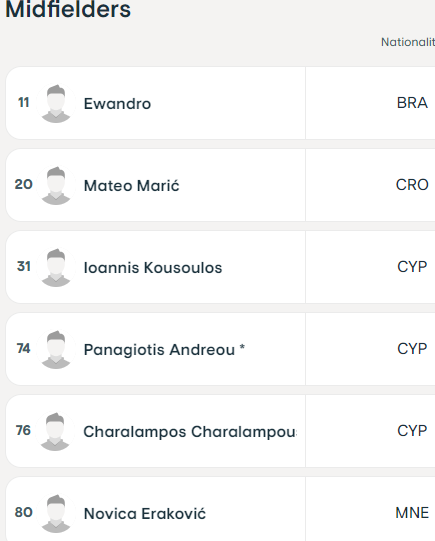
Task: Click Charalampos Charalampous name
Action: [x=190, y=432]
